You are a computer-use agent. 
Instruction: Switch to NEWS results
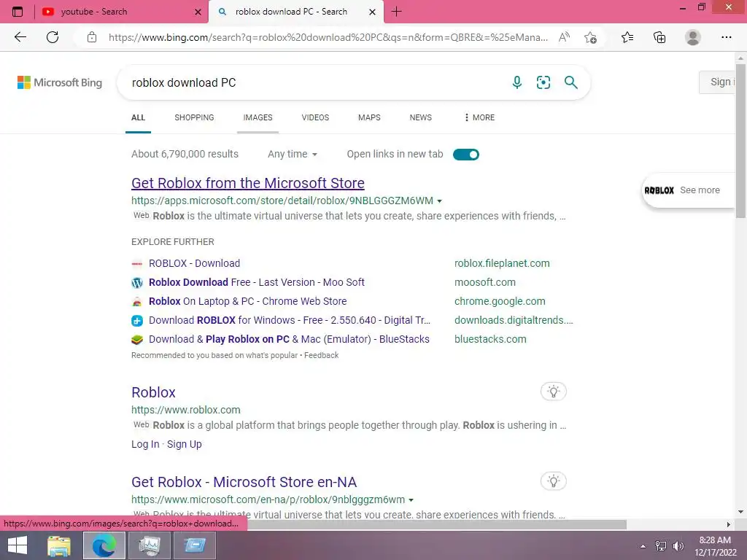coord(421,117)
